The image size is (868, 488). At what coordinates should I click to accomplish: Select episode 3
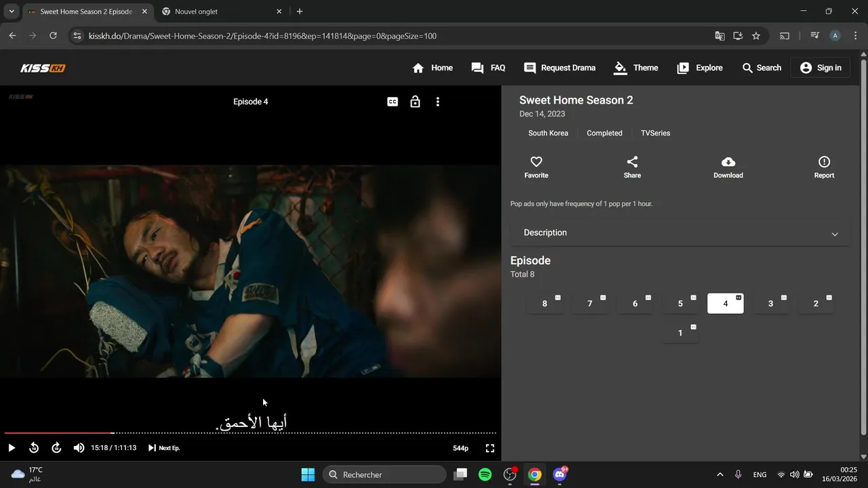click(x=770, y=304)
